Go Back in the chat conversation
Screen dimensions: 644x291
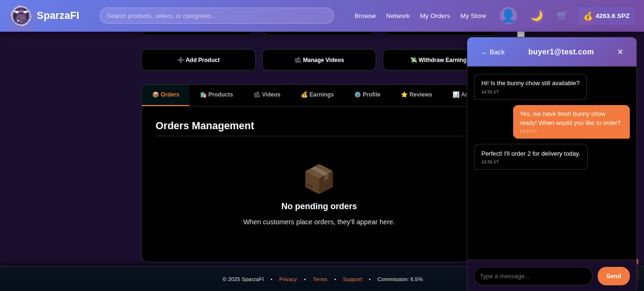coord(493,52)
